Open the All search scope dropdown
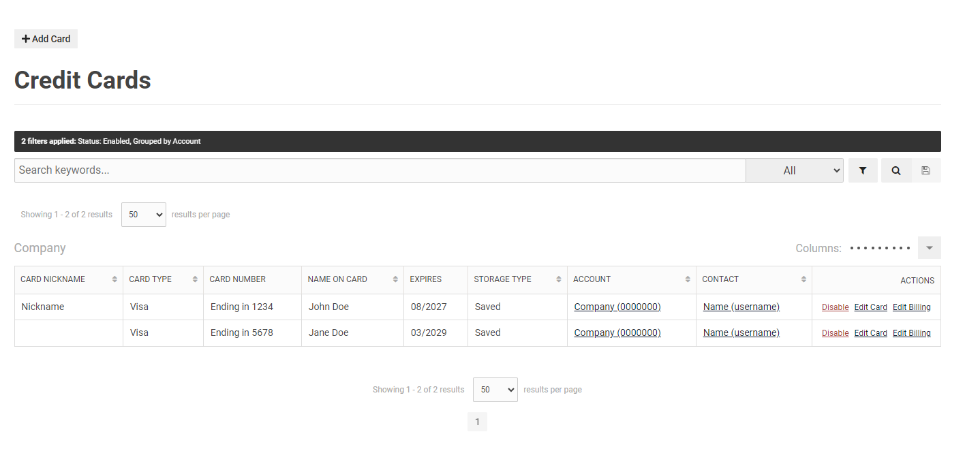 pos(794,170)
